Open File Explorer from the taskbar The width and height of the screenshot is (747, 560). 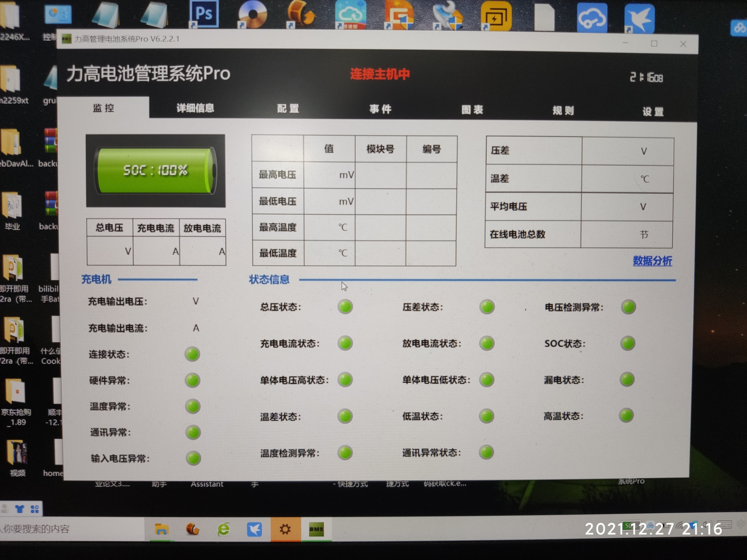161,529
